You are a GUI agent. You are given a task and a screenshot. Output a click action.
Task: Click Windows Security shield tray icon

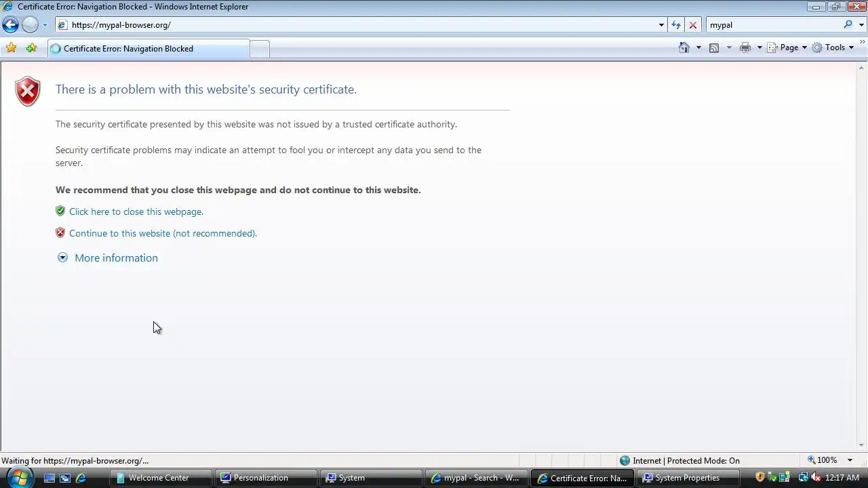pyautogui.click(x=760, y=477)
